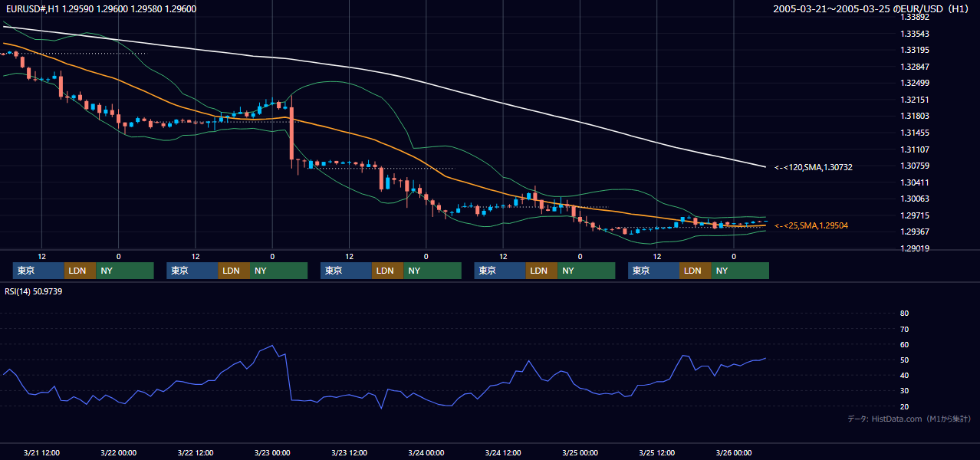The height and width of the screenshot is (460, 980).
Task: Select the LDN session box above 3/24 12:00
Action: click(x=541, y=271)
